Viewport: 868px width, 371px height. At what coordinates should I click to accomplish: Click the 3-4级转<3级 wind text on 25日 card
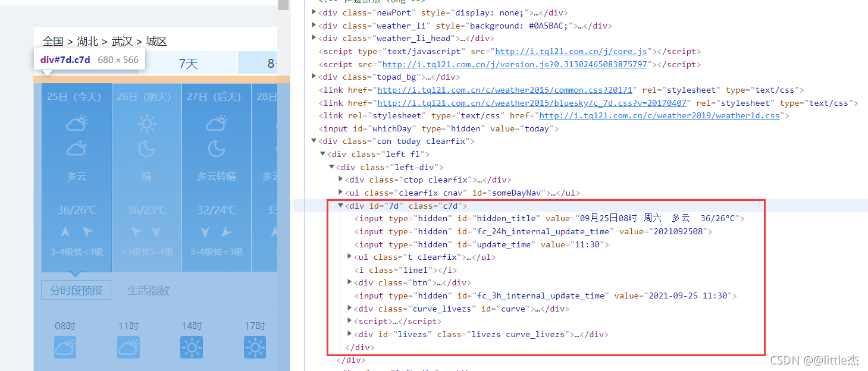click(76, 251)
